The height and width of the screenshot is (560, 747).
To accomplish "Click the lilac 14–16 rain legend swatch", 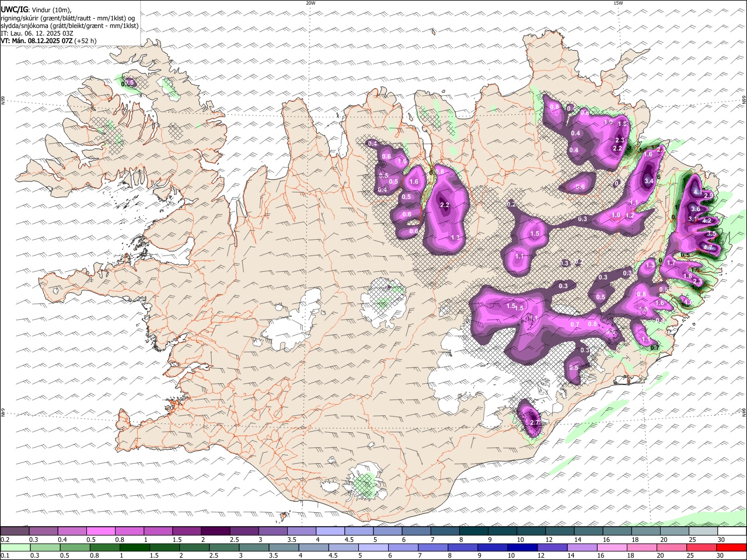I will (x=581, y=547).
